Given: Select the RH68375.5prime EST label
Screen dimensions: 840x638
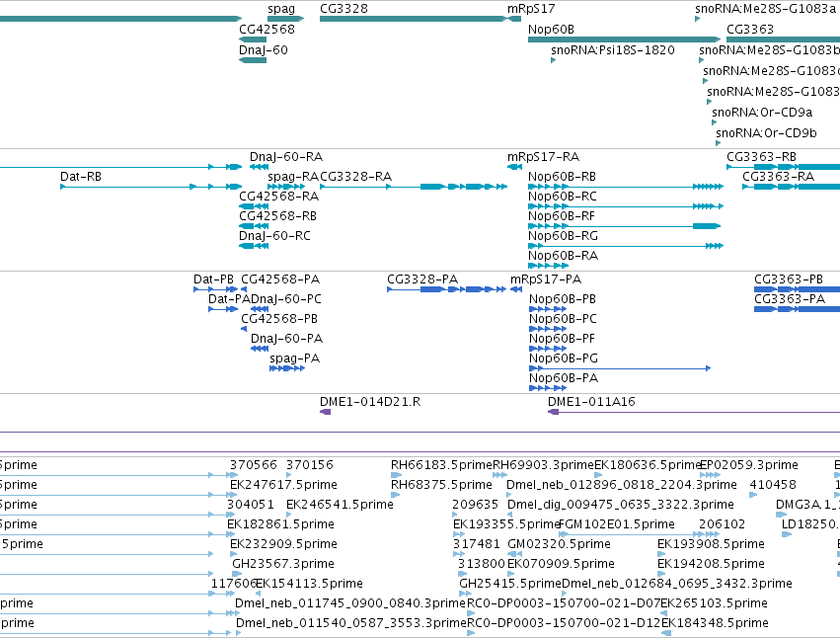Looking at the screenshot, I should 441,485.
